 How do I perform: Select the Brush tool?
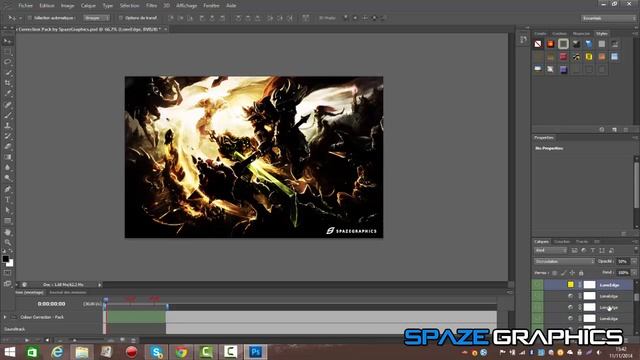coord(8,116)
